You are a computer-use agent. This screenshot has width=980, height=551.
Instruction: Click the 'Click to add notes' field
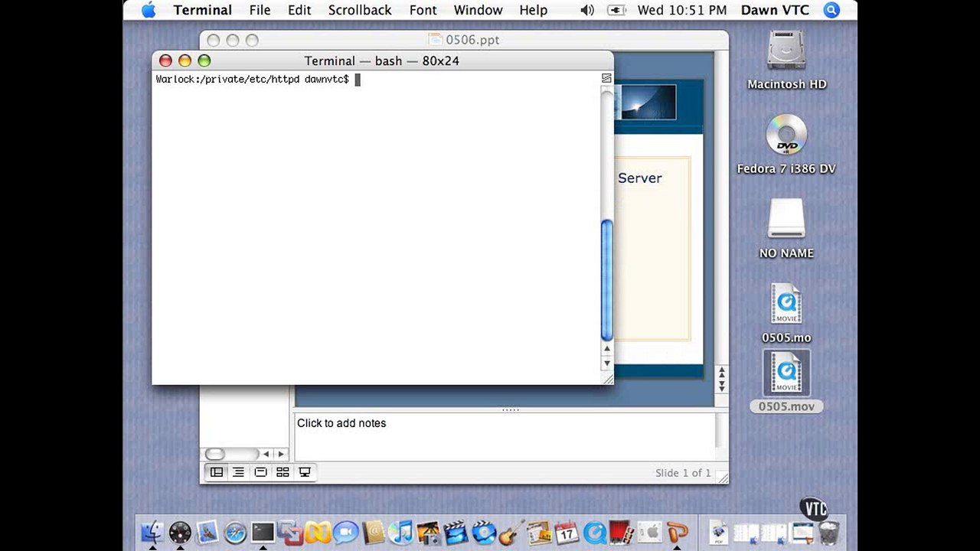(505, 436)
